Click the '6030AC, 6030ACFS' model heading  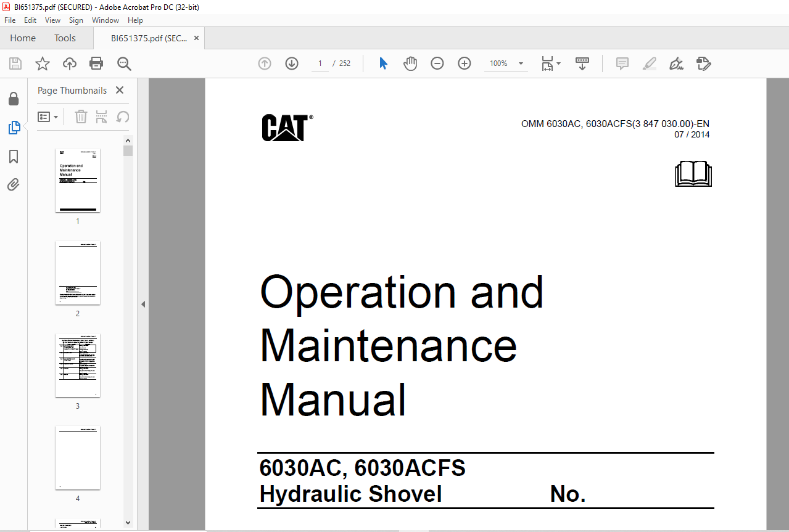pyautogui.click(x=362, y=468)
